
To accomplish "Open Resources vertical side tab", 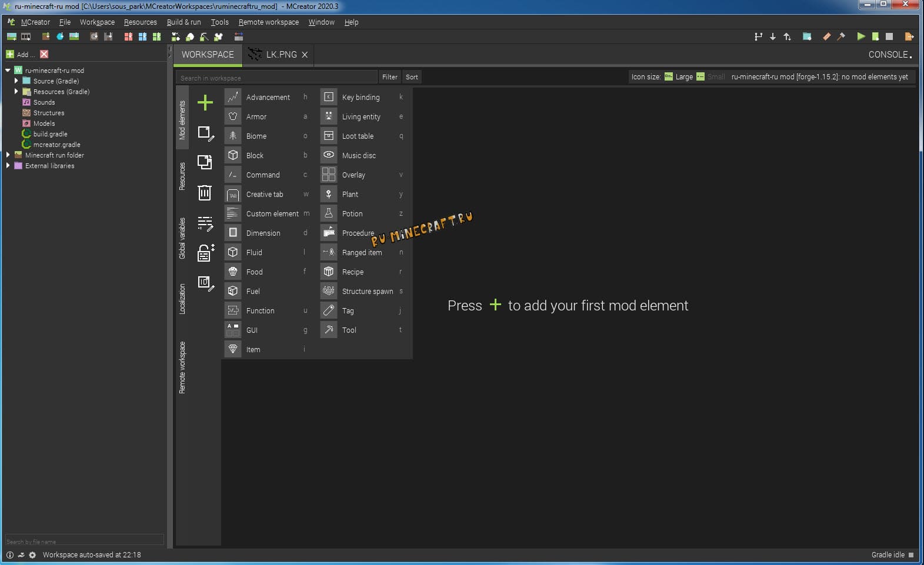I will tap(182, 176).
